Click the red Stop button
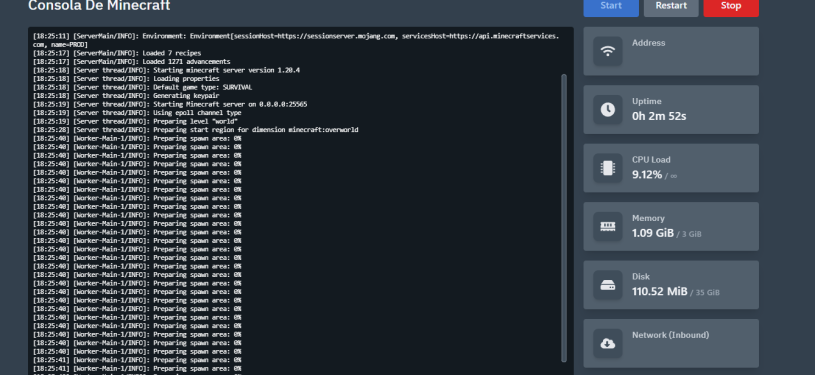The width and height of the screenshot is (815, 375). pyautogui.click(x=731, y=7)
